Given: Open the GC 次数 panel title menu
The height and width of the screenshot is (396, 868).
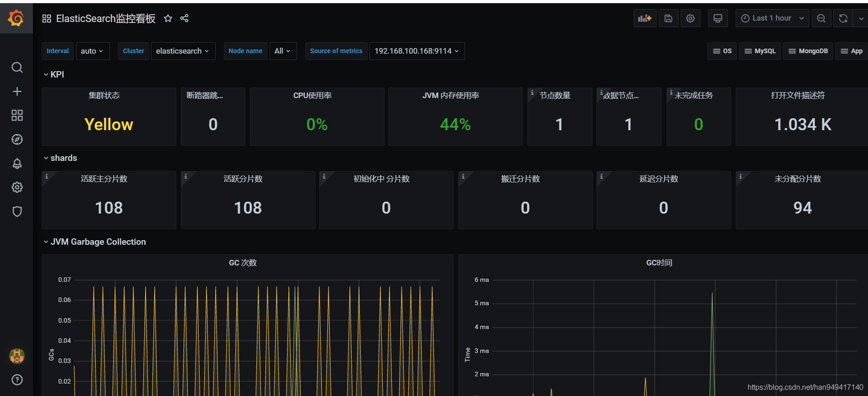Looking at the screenshot, I should [243, 263].
